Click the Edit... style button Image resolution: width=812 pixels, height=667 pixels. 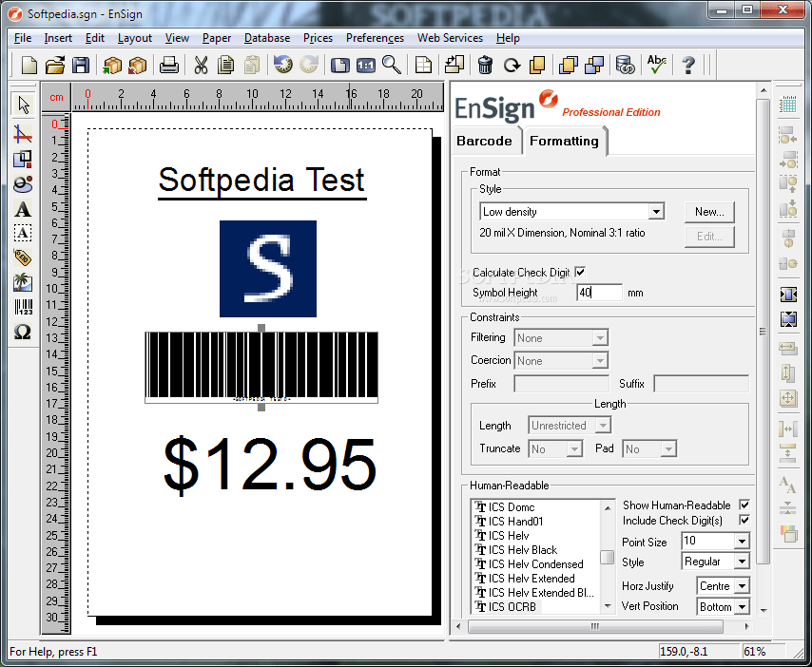[709, 237]
